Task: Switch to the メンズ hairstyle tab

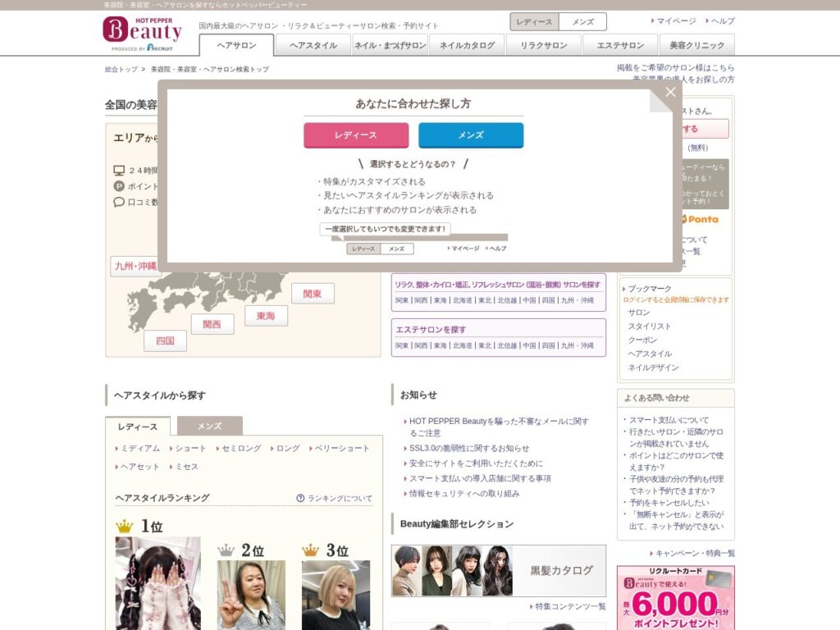Action: pyautogui.click(x=209, y=427)
